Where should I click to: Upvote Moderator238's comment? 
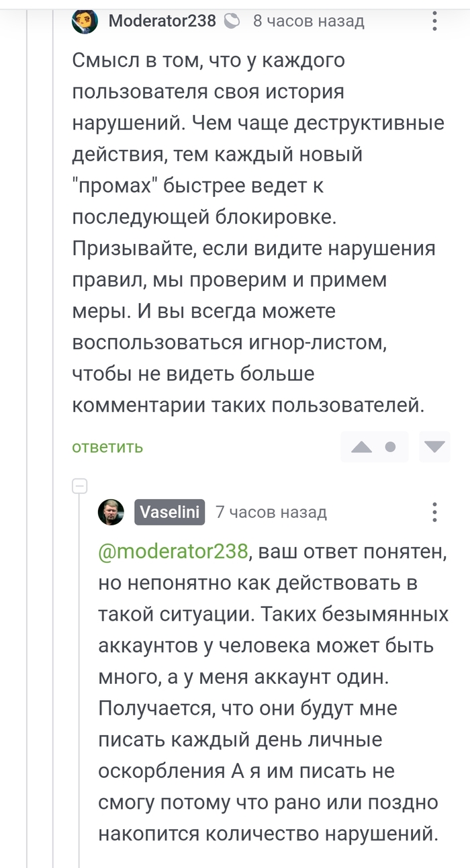tap(361, 447)
